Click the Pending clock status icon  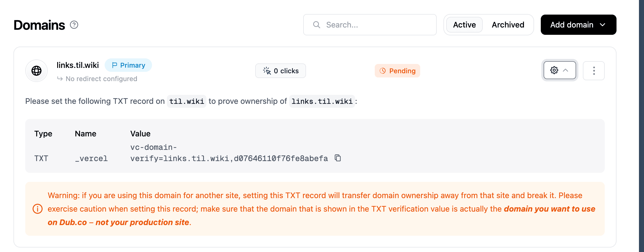(x=383, y=71)
